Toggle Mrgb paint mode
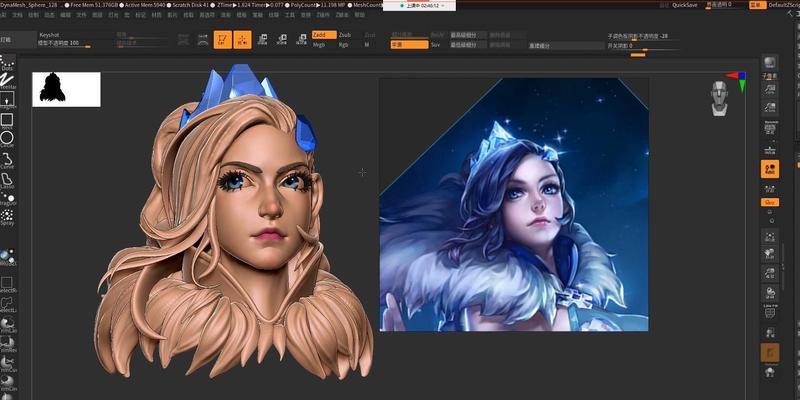800x400 pixels. click(319, 45)
